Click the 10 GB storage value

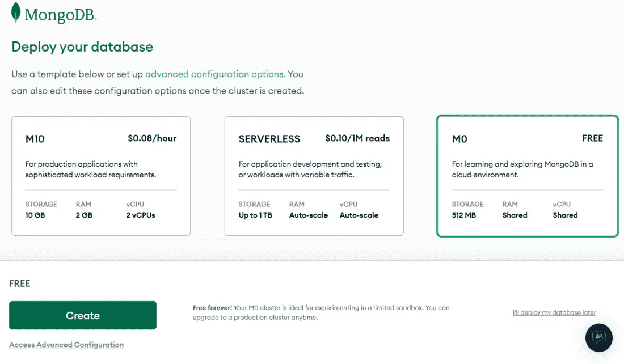[35, 215]
